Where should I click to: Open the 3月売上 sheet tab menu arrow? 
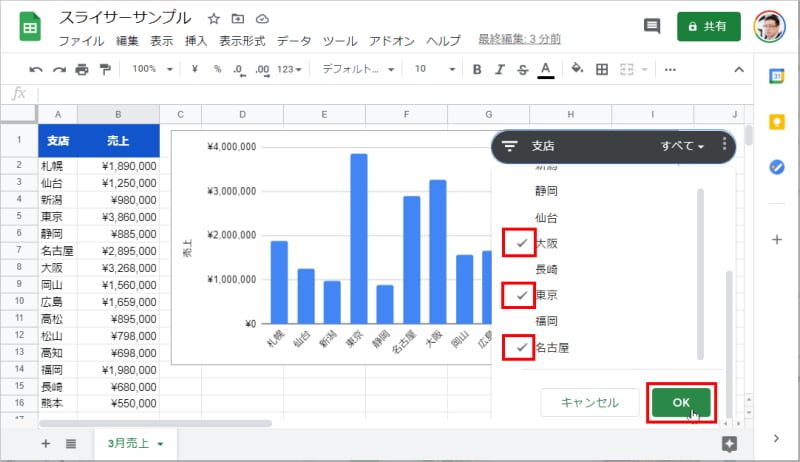(160, 444)
